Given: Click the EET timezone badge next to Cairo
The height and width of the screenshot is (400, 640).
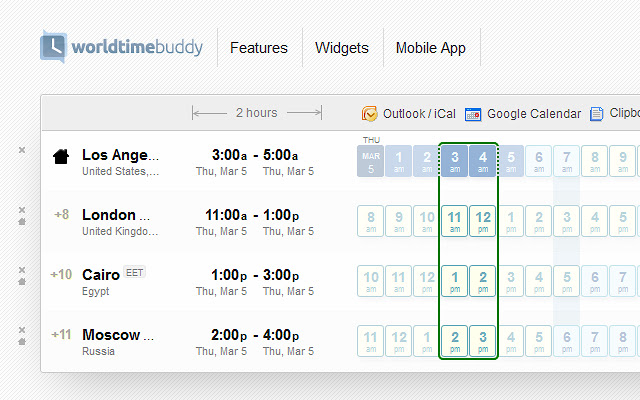Looking at the screenshot, I should tap(134, 274).
